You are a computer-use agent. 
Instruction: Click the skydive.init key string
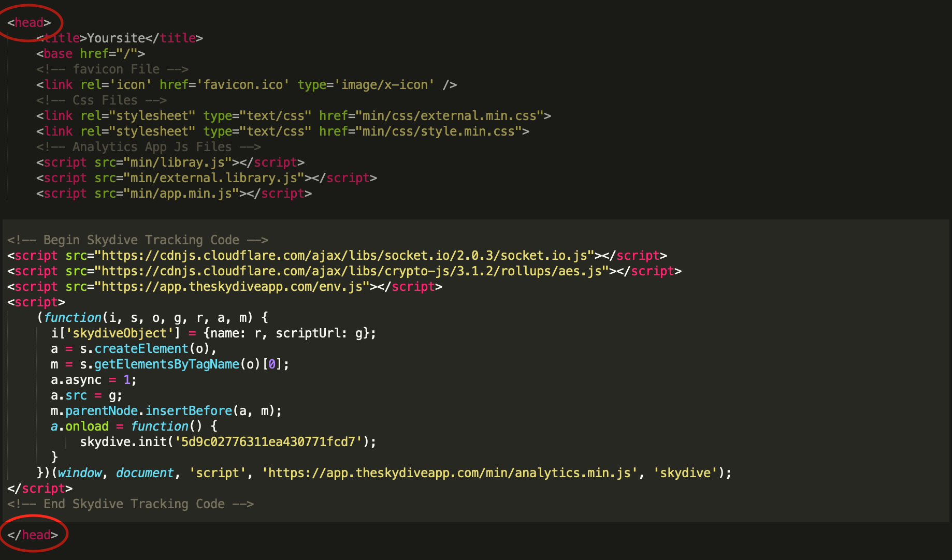point(268,441)
